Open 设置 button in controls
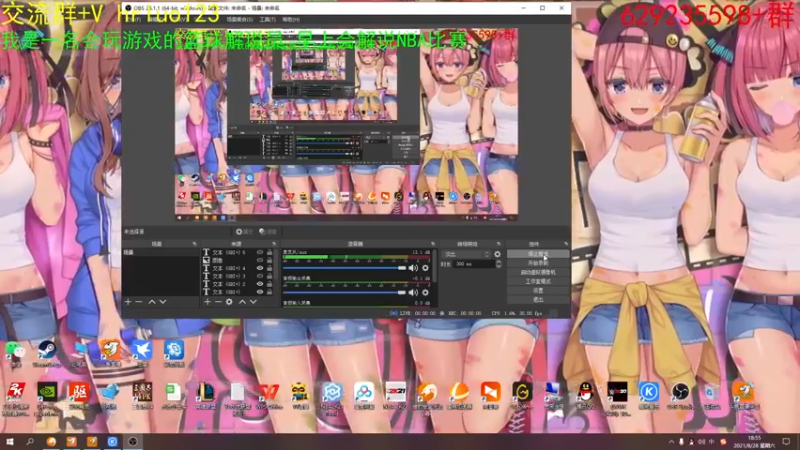This screenshot has height=450, width=800. point(538,290)
